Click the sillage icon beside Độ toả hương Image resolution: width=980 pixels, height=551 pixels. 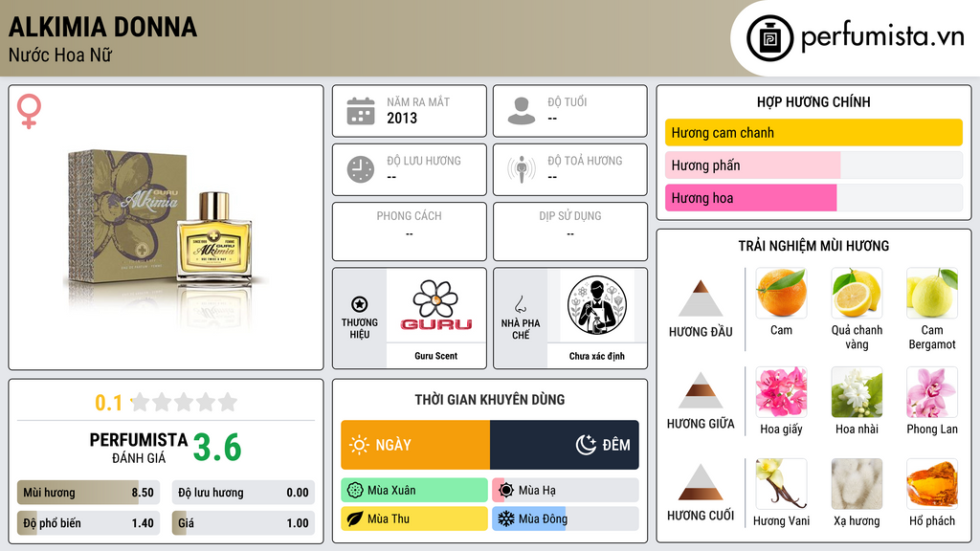tap(522, 169)
